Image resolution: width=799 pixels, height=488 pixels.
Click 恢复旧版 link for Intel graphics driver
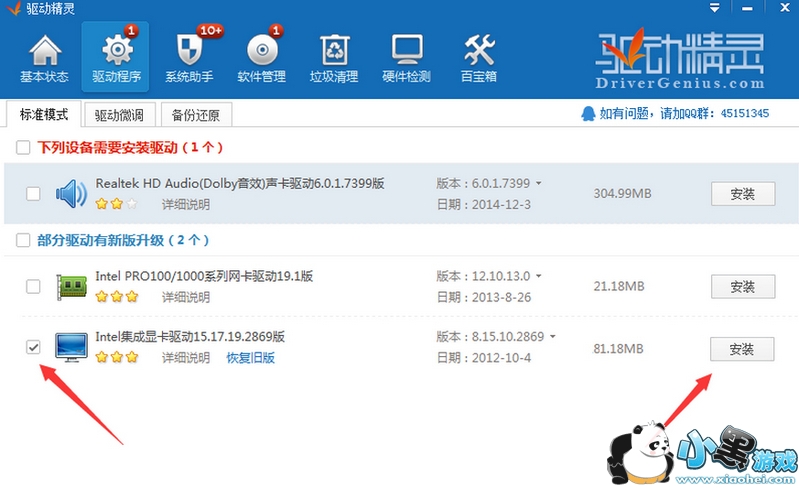[x=250, y=358]
